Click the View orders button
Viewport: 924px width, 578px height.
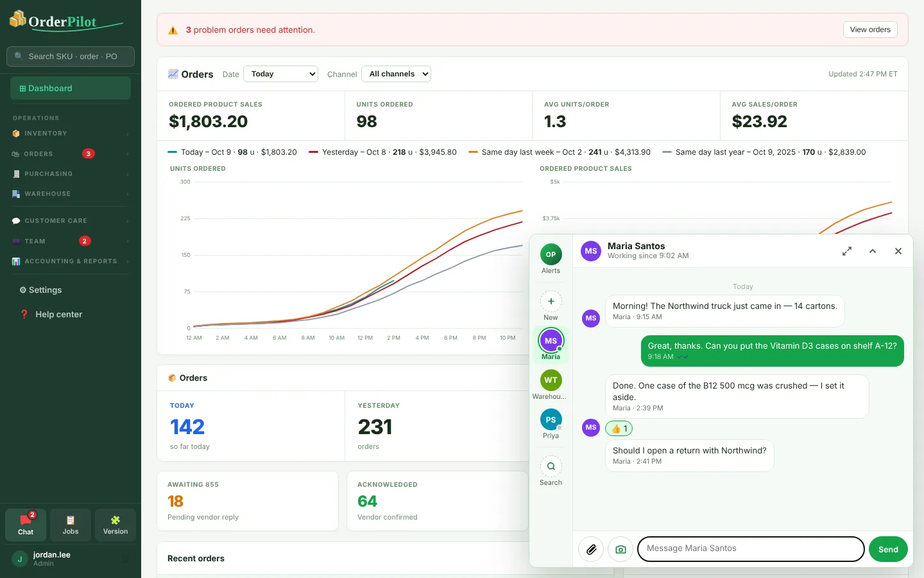click(870, 30)
